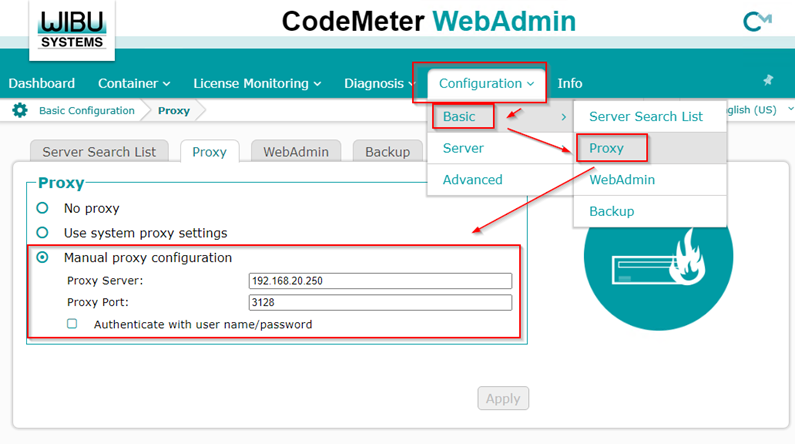Select the No proxy option
The width and height of the screenshot is (795, 444).
pos(42,208)
